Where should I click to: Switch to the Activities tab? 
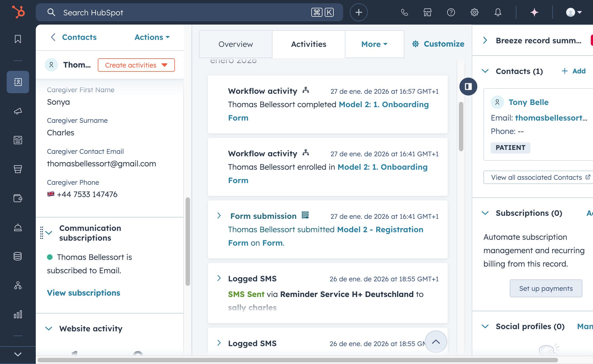coord(309,44)
